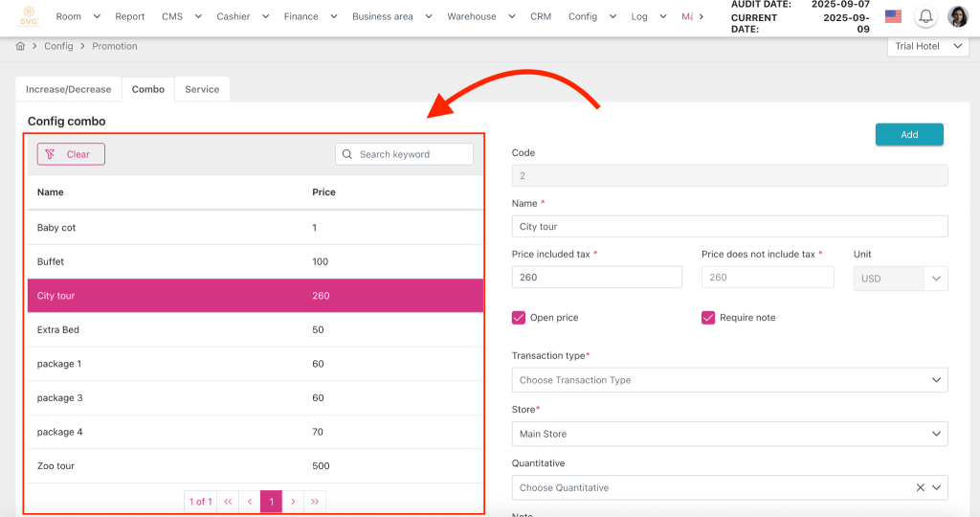This screenshot has height=517, width=980.
Task: Open the user profile avatar
Action: (x=957, y=16)
